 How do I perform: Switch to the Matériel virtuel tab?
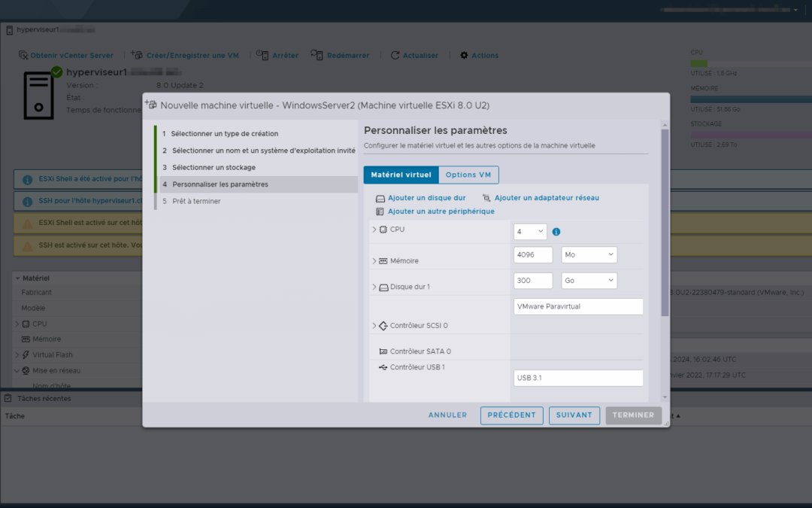coord(401,175)
